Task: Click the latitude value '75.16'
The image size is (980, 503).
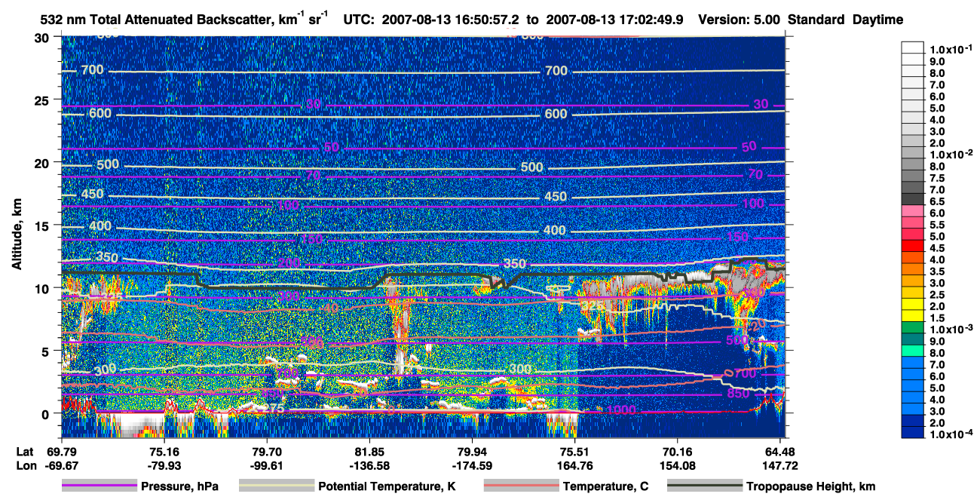Action: tap(164, 451)
